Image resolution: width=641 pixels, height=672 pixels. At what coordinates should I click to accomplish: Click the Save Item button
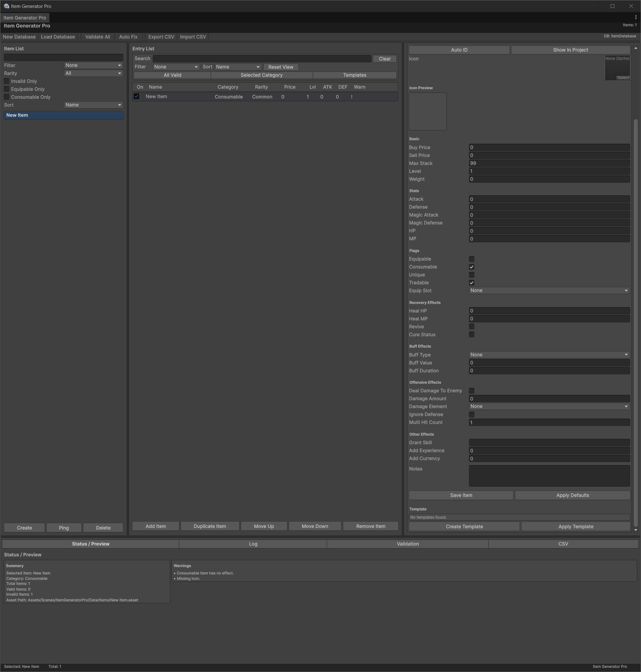(461, 496)
